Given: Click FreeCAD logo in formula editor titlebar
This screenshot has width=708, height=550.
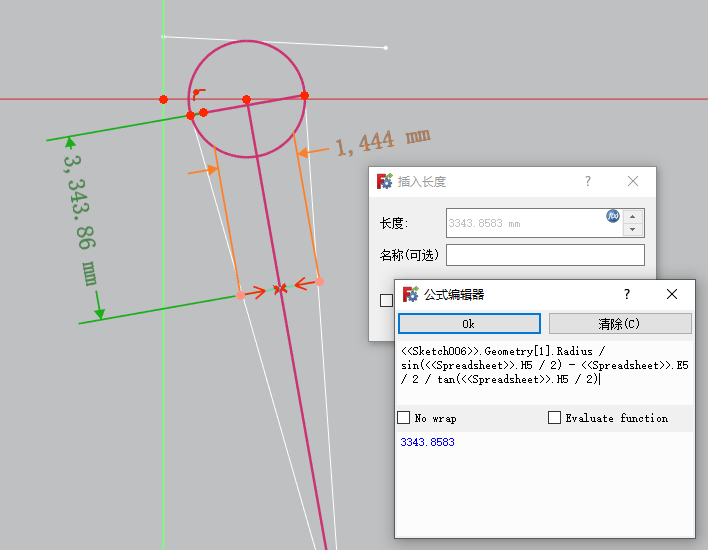Looking at the screenshot, I should click(410, 294).
